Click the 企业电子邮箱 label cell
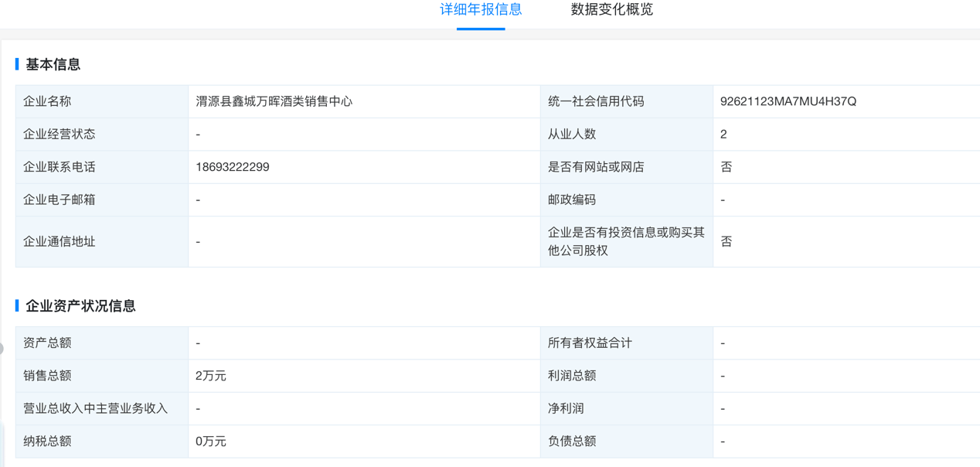The image size is (980, 467). click(x=102, y=199)
